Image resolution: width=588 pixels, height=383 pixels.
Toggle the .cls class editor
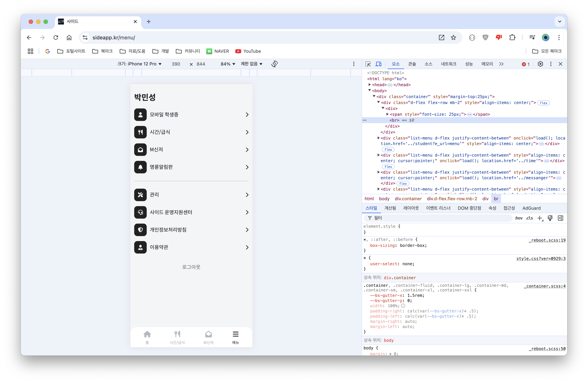tap(529, 218)
